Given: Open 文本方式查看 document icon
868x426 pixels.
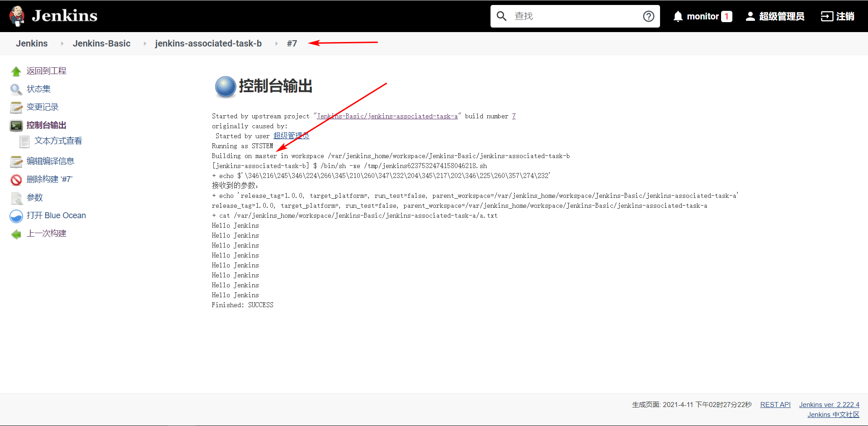Looking at the screenshot, I should [24, 141].
